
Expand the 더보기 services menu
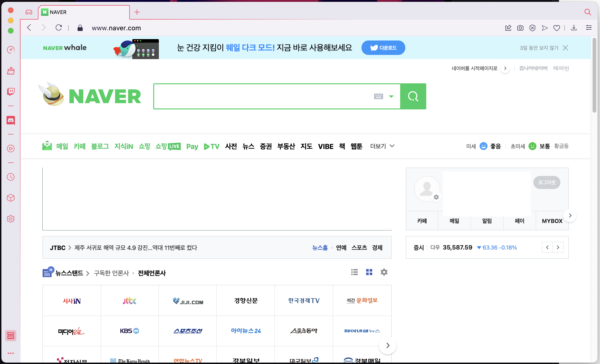click(x=382, y=146)
